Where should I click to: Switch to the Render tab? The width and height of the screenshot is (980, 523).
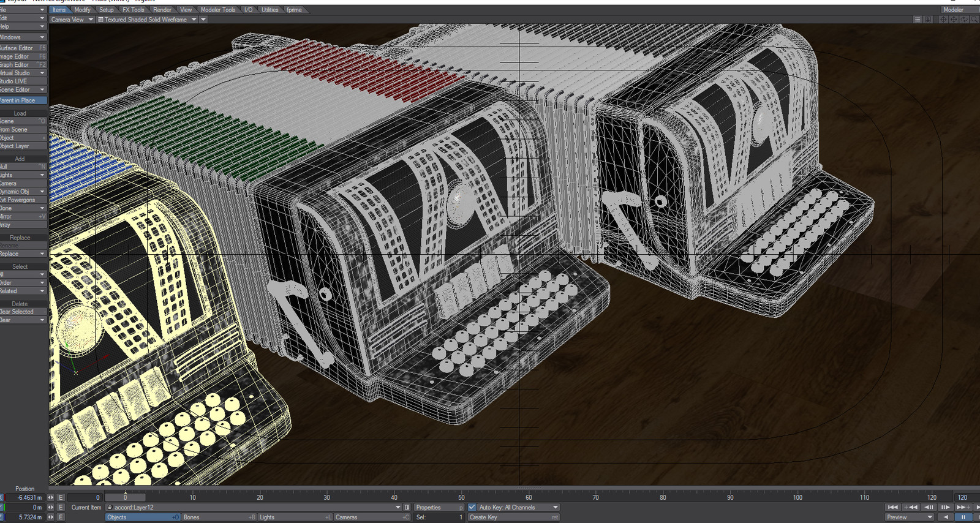162,10
